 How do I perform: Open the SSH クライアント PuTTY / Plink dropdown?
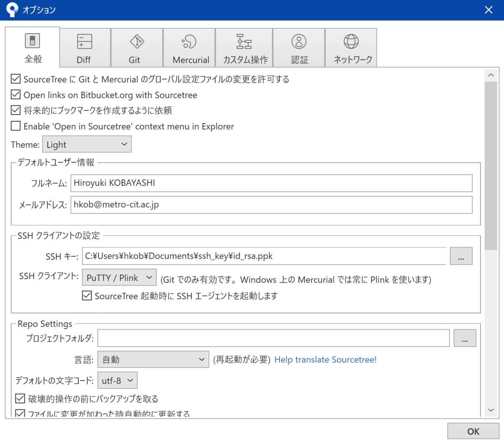119,278
